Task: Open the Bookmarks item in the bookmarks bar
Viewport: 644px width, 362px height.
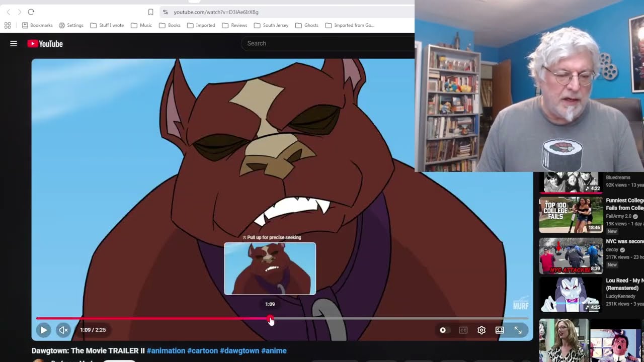Action: click(37, 25)
